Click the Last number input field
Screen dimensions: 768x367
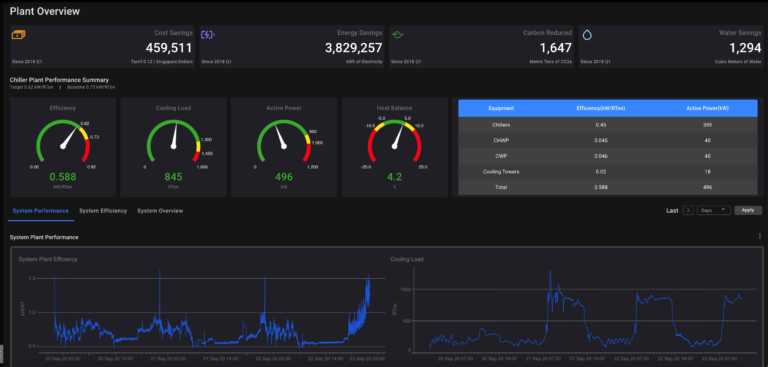click(x=688, y=210)
